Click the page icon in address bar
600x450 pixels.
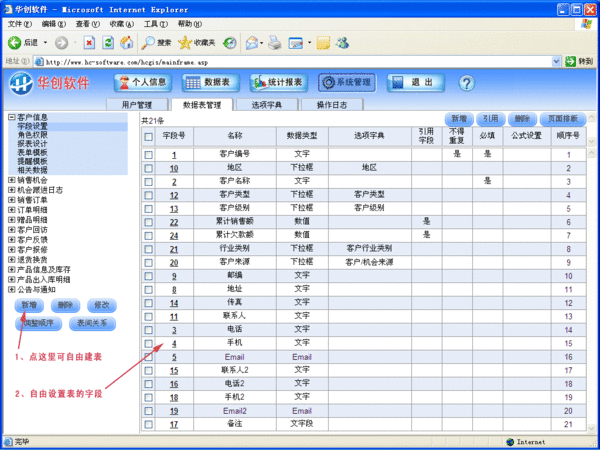coord(39,62)
